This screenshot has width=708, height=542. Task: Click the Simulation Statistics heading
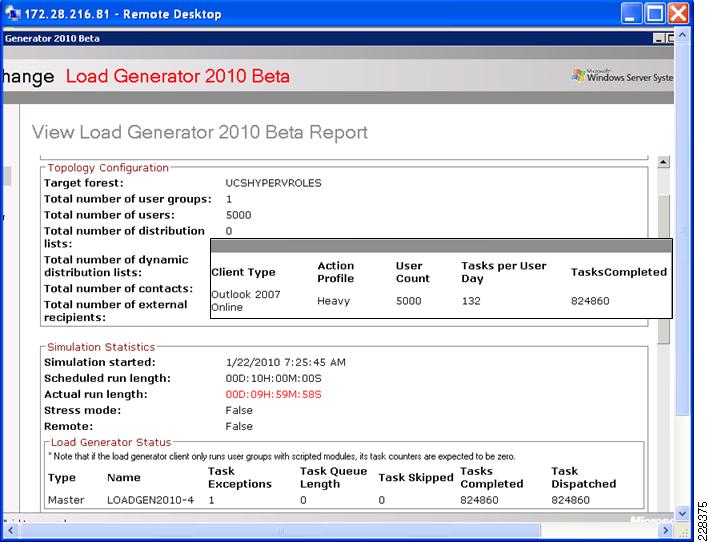[x=101, y=347]
